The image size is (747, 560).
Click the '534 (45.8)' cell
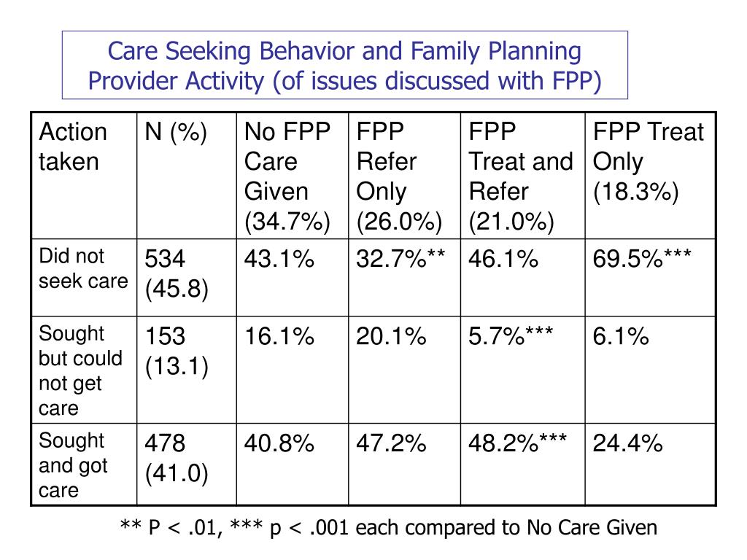pyautogui.click(x=176, y=273)
